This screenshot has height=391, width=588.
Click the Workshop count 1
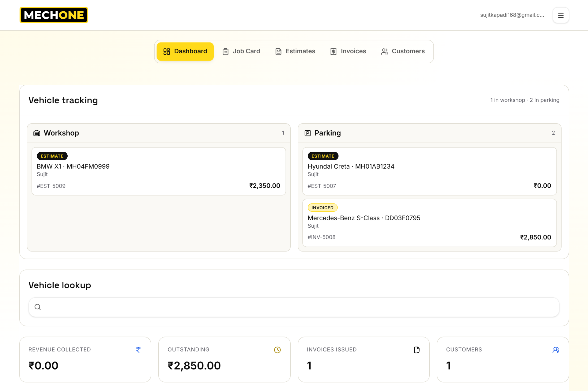(x=283, y=133)
